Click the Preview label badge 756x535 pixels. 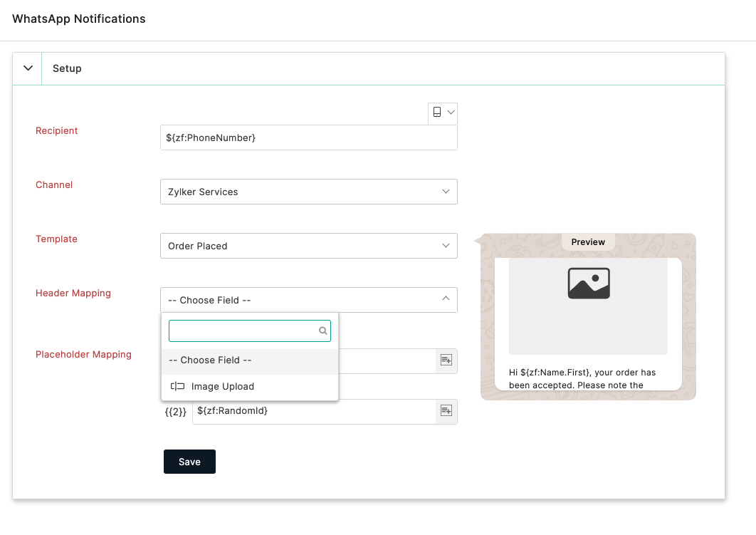[x=588, y=242]
